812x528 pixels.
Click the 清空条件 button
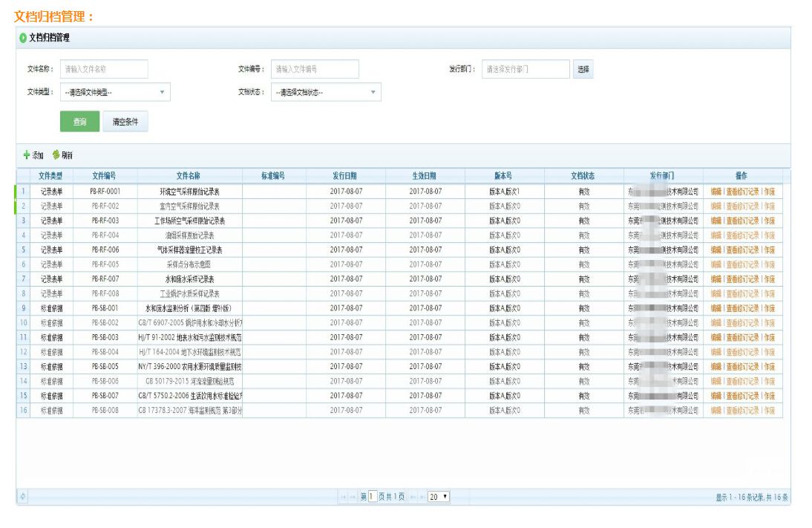pos(125,122)
